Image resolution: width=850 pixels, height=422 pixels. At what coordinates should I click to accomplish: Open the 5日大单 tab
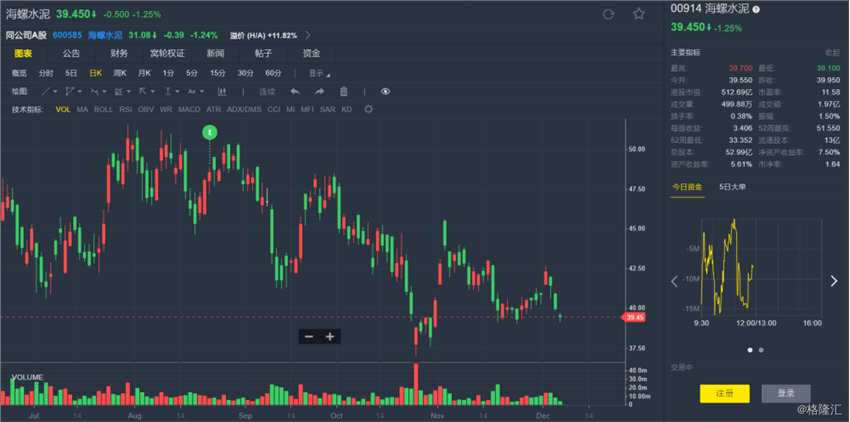coord(735,186)
